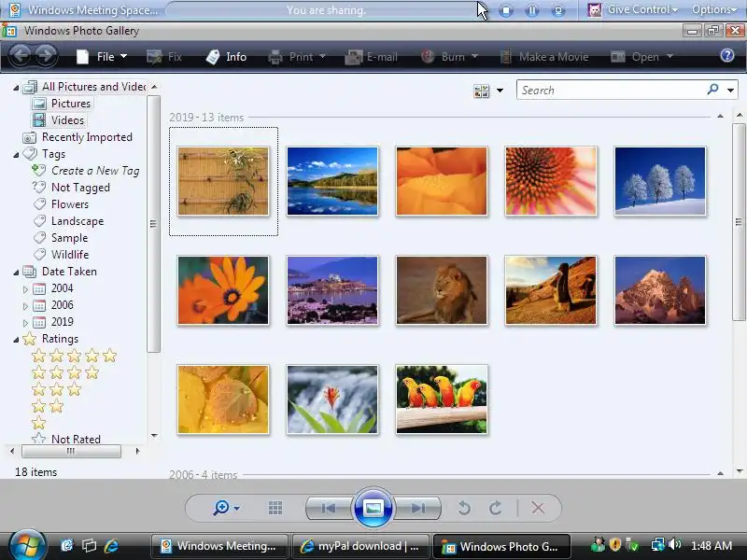Image resolution: width=747 pixels, height=560 pixels.
Task: Expand the 2019 date node
Action: coord(25,322)
